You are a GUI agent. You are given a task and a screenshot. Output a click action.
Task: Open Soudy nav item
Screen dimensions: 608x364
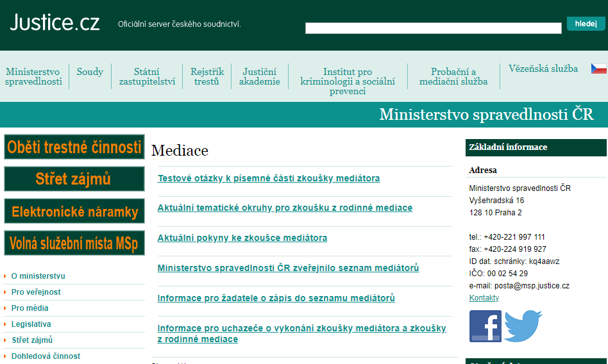click(x=90, y=72)
